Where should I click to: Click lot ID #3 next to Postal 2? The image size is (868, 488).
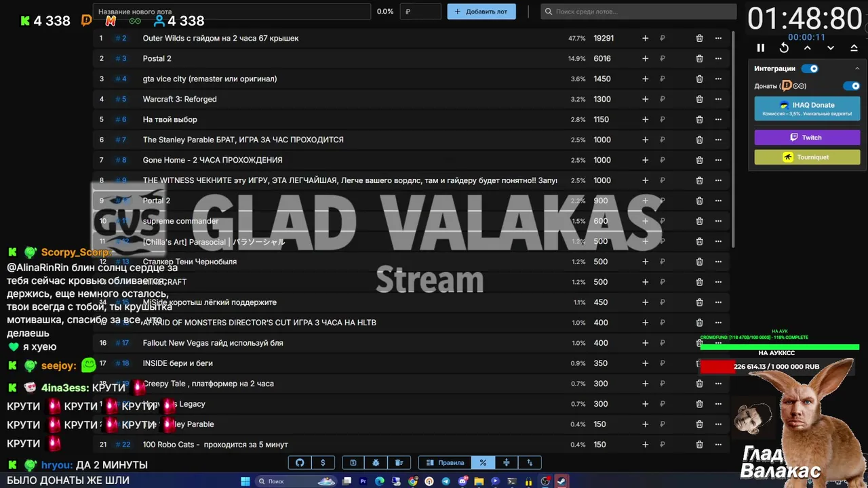coord(121,59)
